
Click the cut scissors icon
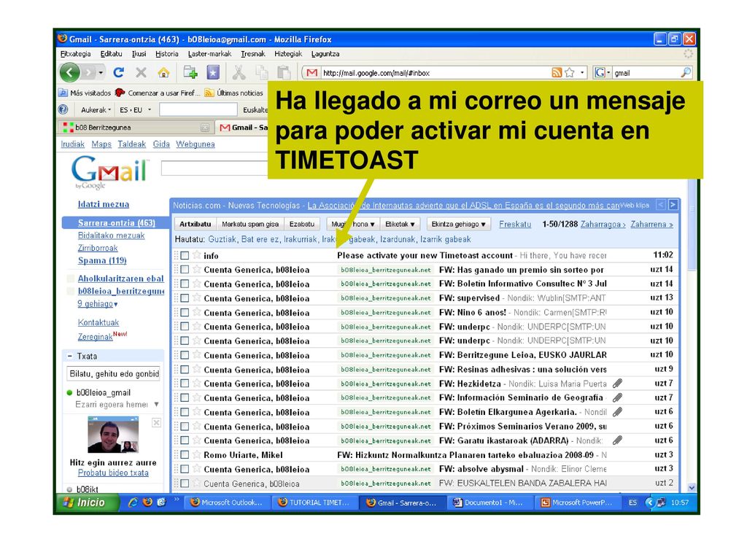tap(239, 72)
